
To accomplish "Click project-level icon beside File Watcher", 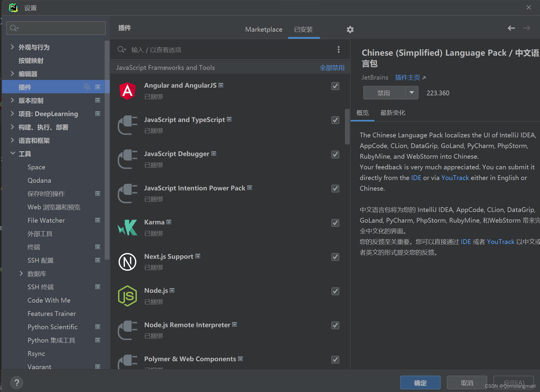I will [x=98, y=220].
